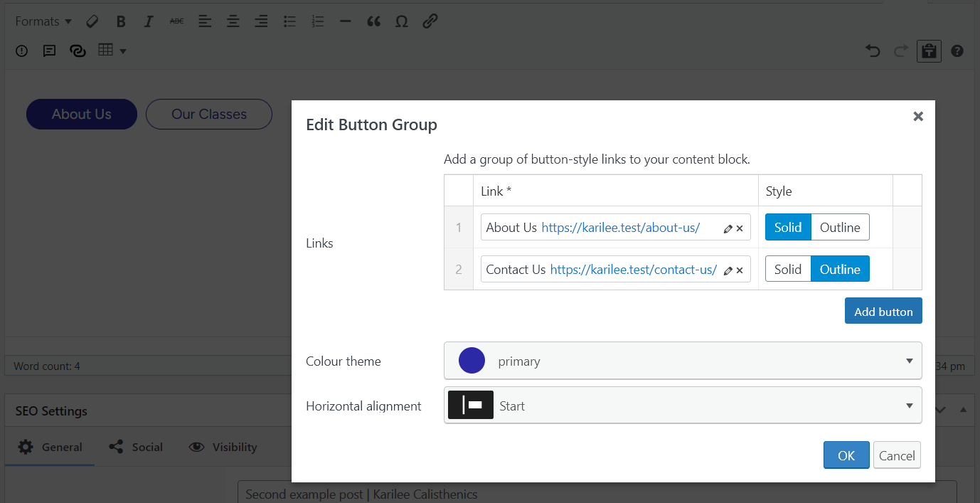Click the Our Classes button in editor
This screenshot has height=503, width=980.
pos(209,114)
